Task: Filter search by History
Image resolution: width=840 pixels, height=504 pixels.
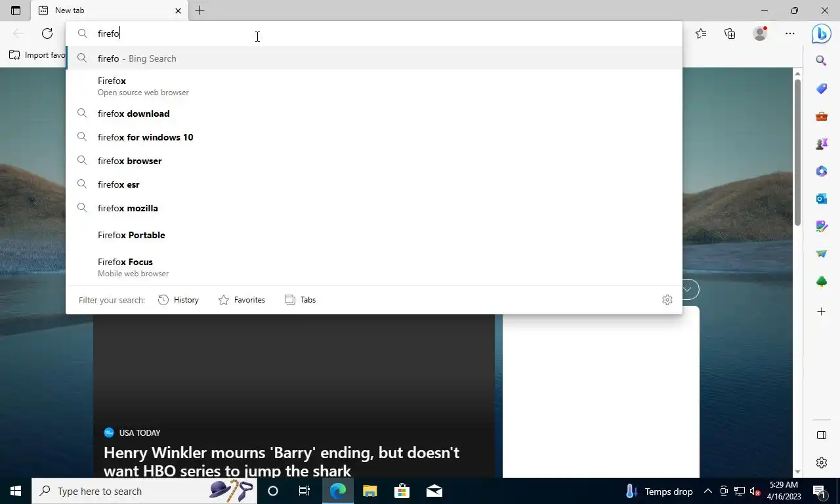Action: 178,300
